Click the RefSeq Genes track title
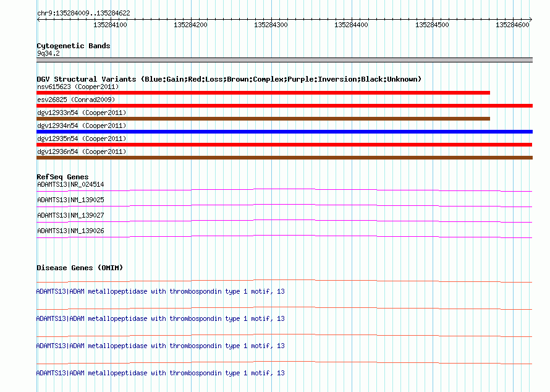 (62, 177)
